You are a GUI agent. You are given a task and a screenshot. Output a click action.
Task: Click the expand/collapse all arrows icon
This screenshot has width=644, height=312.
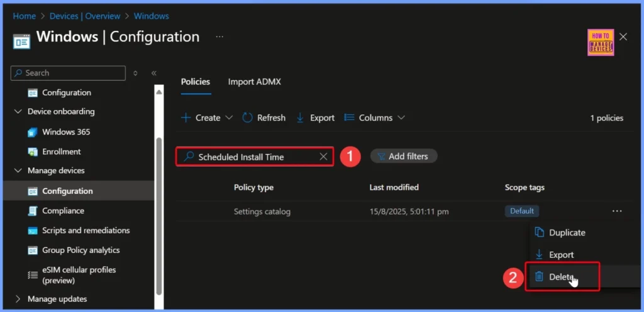[136, 73]
